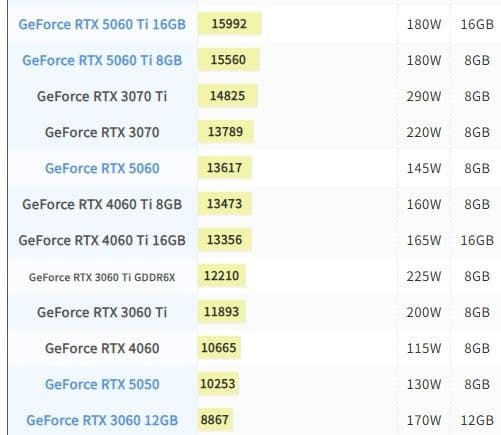
Task: Click 180W in RTX 5060 Ti 16GB row
Action: [424, 24]
